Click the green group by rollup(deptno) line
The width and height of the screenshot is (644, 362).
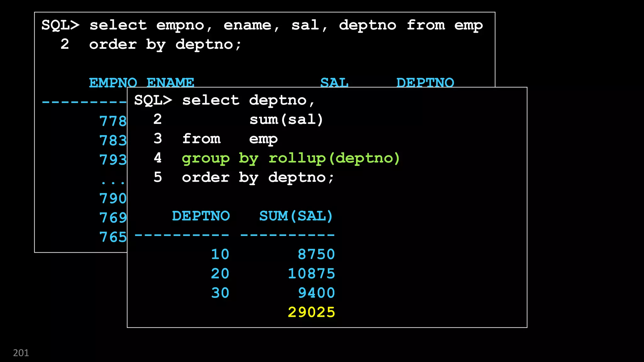click(x=291, y=158)
